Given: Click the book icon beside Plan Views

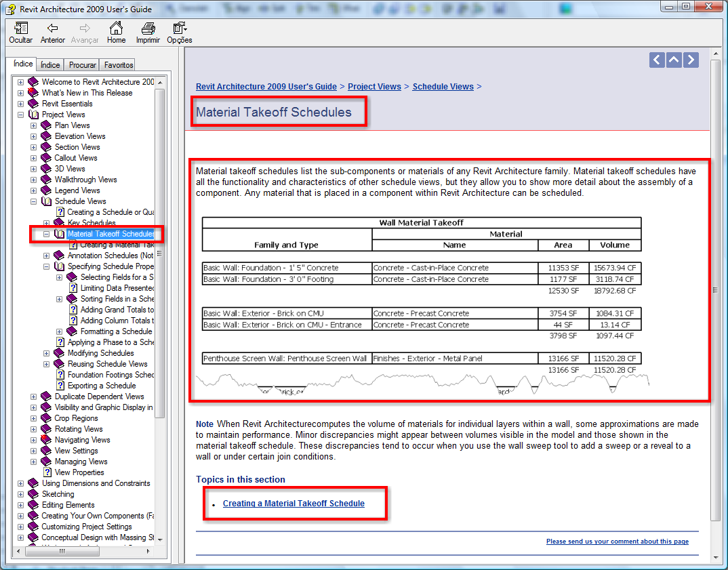Looking at the screenshot, I should pyautogui.click(x=46, y=125).
